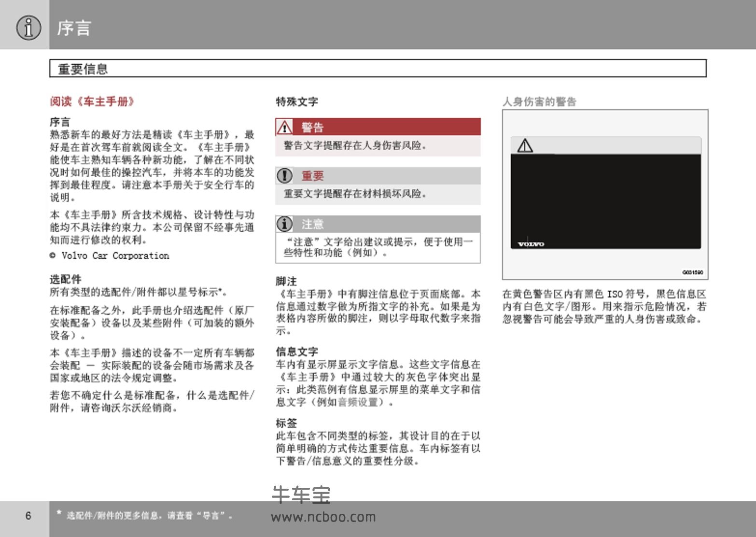Click the 序言 page header title
Viewport: 756px width, 537px height.
click(x=74, y=28)
